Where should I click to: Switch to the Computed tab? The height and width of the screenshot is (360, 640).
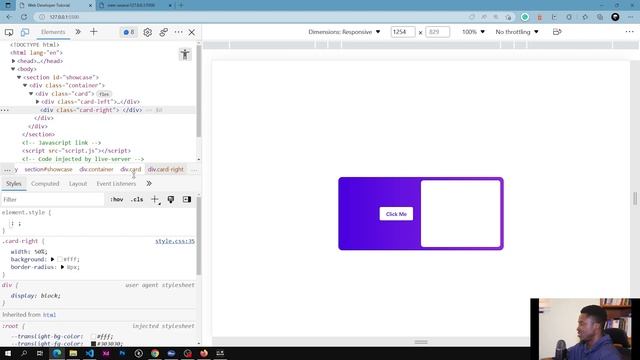click(45, 184)
